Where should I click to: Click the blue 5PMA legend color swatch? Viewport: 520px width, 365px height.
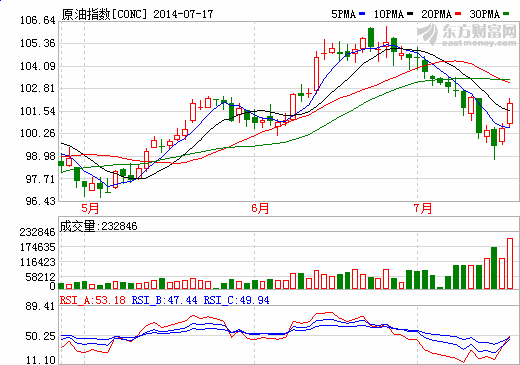tap(362, 14)
